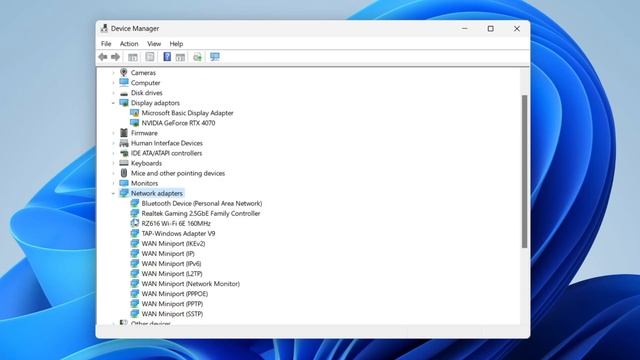Click the NVIDIA GeForce RTX 4070 icon

pyautogui.click(x=134, y=123)
